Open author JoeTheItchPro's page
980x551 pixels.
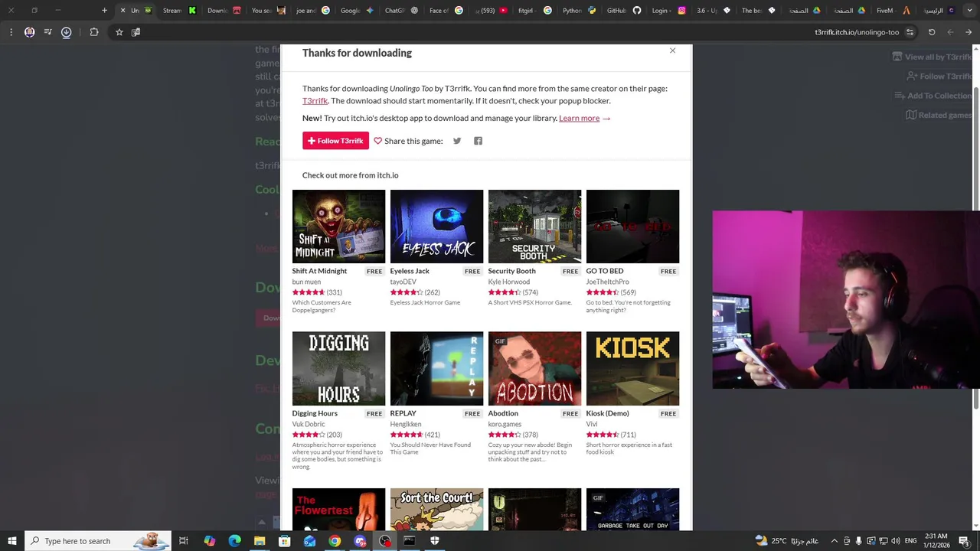[x=607, y=282]
